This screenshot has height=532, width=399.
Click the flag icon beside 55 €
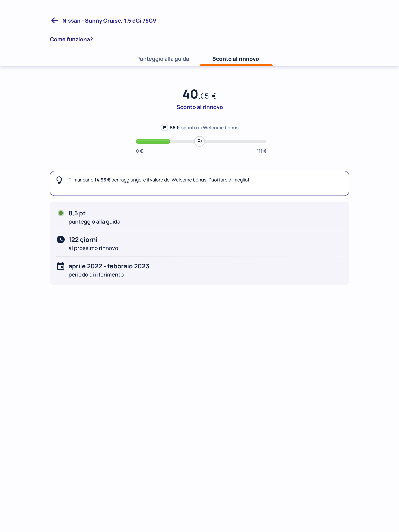(x=164, y=128)
